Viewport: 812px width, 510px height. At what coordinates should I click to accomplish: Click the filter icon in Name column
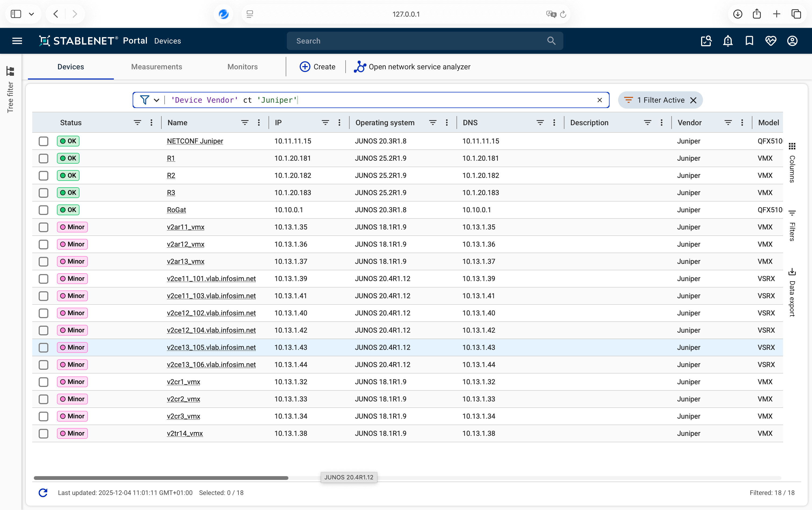click(x=245, y=123)
